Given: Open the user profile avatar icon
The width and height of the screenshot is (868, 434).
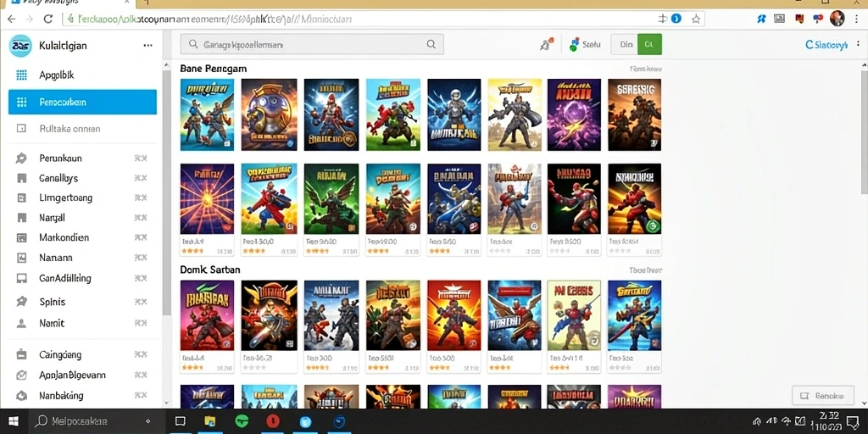Looking at the screenshot, I should 837,19.
